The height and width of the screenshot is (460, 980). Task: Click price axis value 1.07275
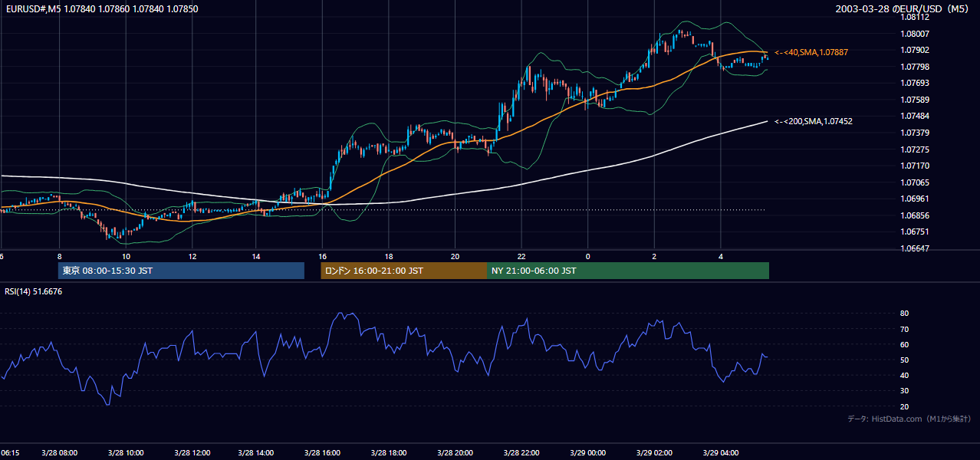(x=915, y=149)
